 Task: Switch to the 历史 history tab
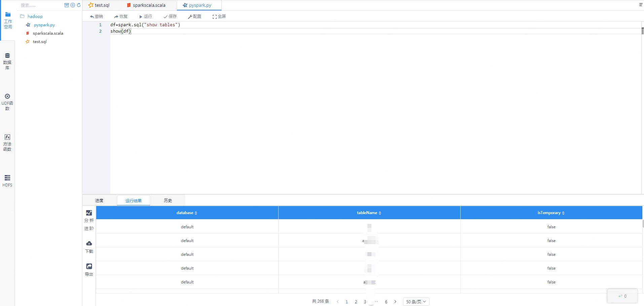pos(168,201)
